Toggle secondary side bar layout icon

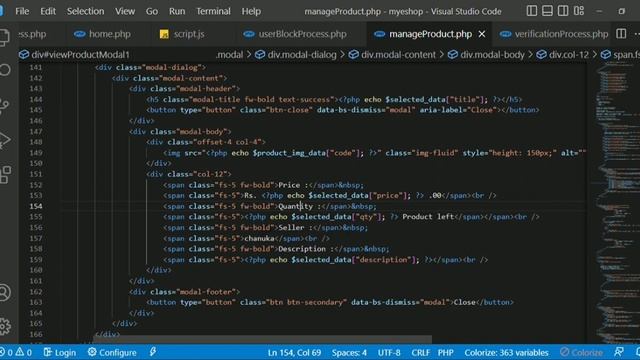[563, 11]
